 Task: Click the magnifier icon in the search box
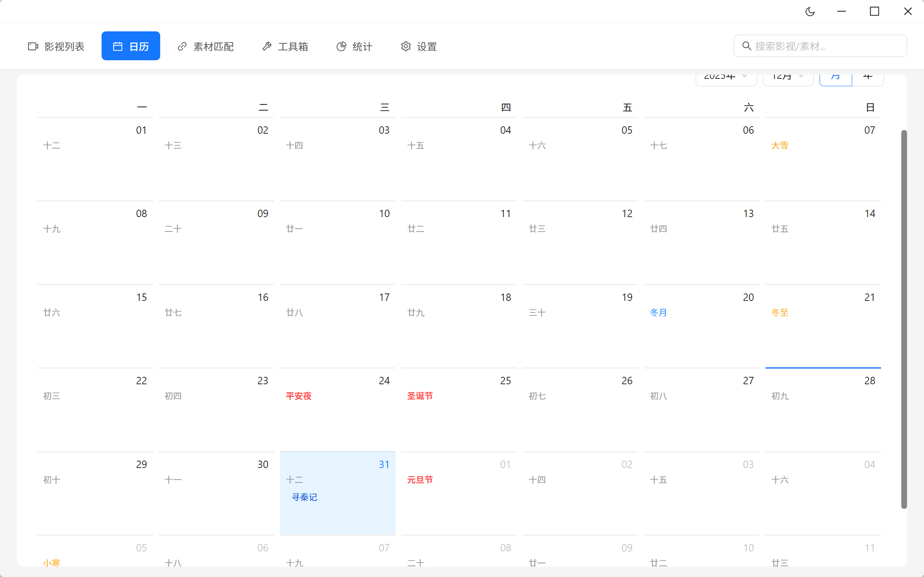coord(746,46)
